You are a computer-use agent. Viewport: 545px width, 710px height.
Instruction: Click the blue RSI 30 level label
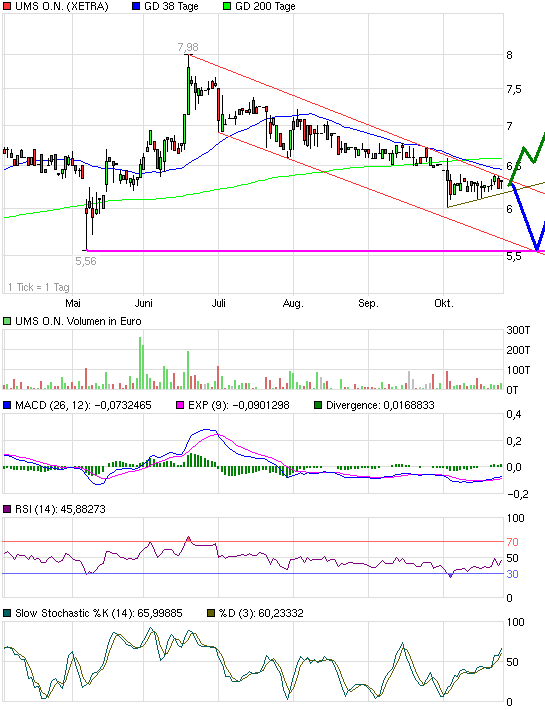click(x=512, y=574)
